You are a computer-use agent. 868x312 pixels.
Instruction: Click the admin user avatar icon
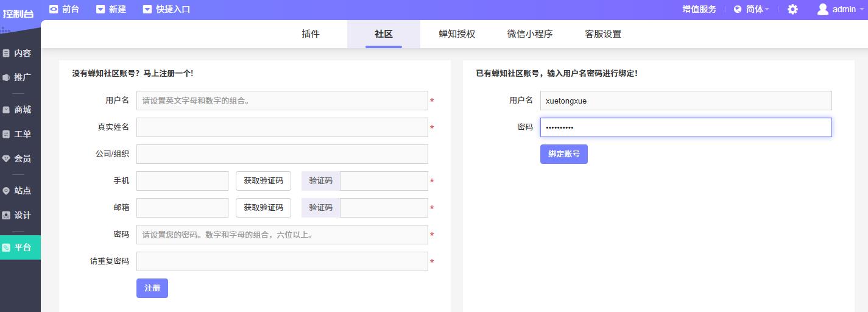click(823, 9)
